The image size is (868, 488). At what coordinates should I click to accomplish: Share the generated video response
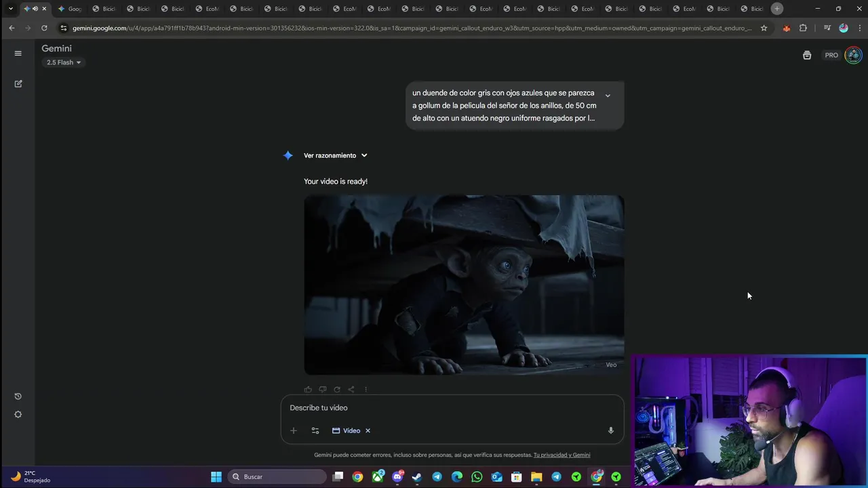click(351, 390)
